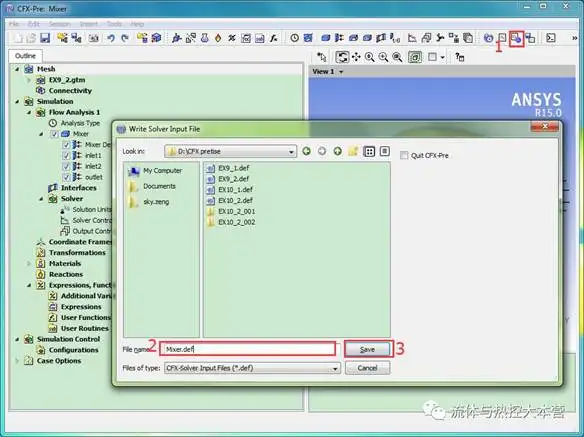This screenshot has width=584, height=437.
Task: Activate the viewer Rotate tool
Action: coord(342,57)
